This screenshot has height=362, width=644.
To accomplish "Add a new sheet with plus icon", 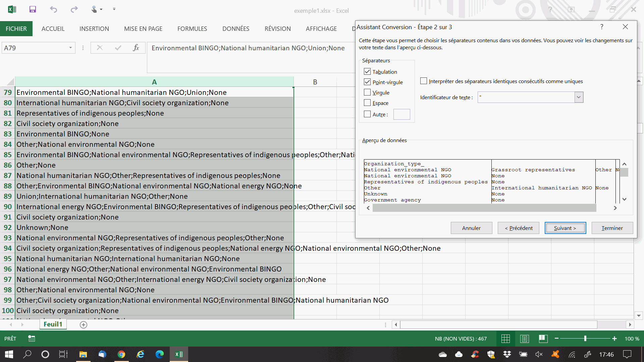I will point(84,324).
